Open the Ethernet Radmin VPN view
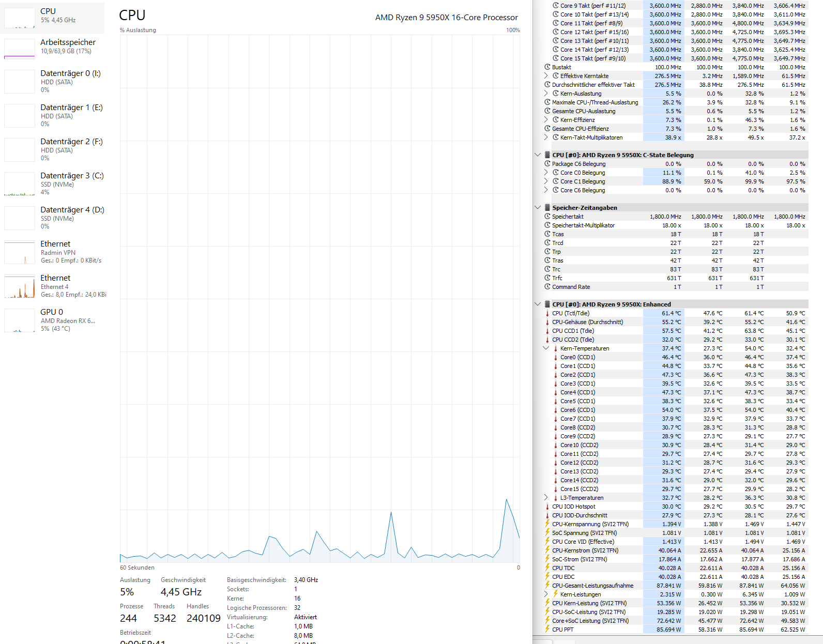Image resolution: width=823 pixels, height=644 pixels. pyautogui.click(x=52, y=252)
